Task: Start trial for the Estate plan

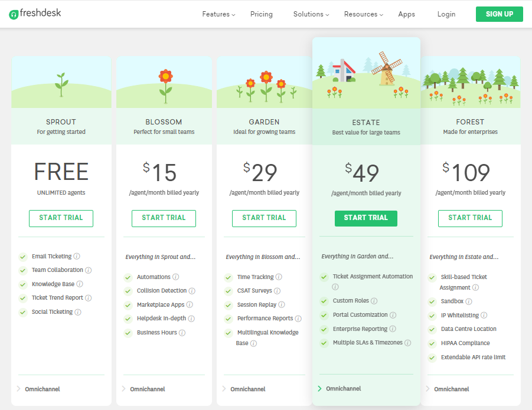Action: click(365, 218)
